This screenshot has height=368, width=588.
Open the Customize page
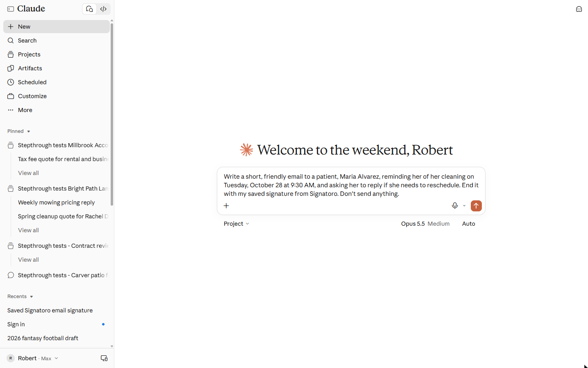click(x=56, y=96)
